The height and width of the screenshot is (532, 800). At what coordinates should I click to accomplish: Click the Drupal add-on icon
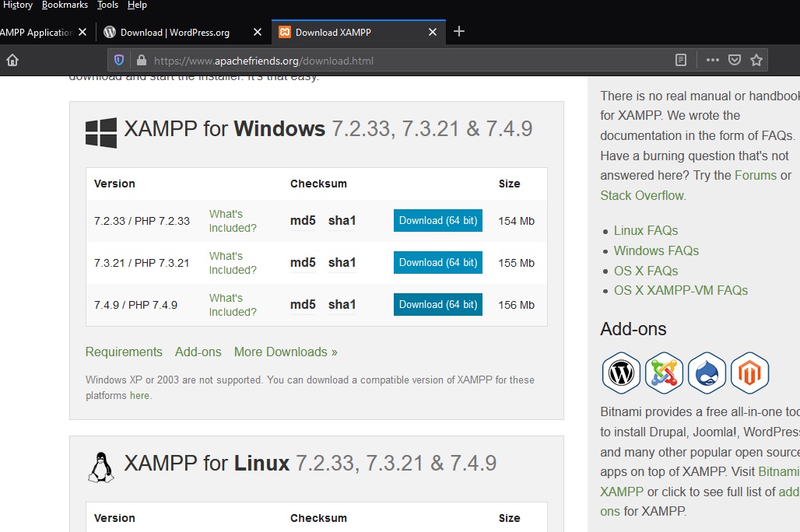coord(707,373)
